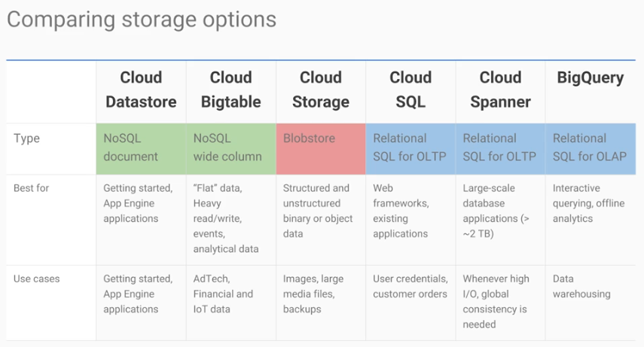Click the green "NoSQL document" cell
Screen dimensions: 644x347
(x=141, y=148)
